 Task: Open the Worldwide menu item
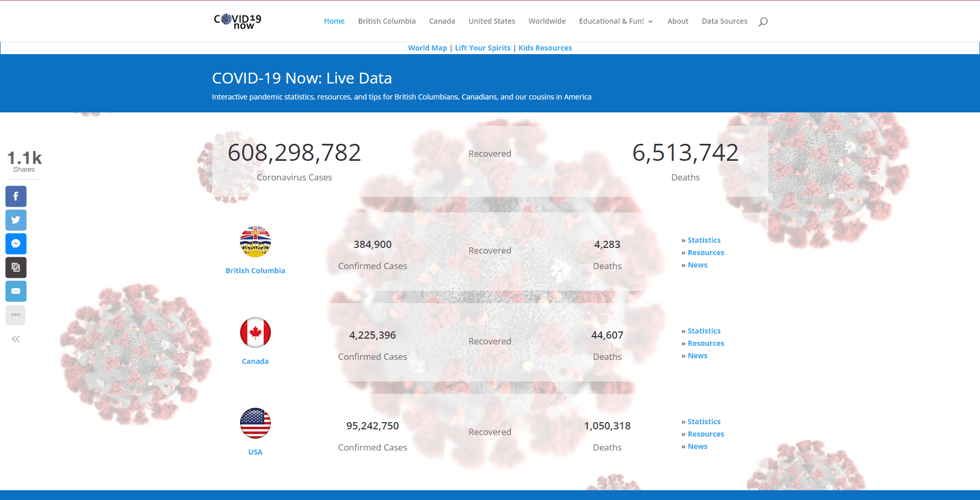pyautogui.click(x=547, y=21)
